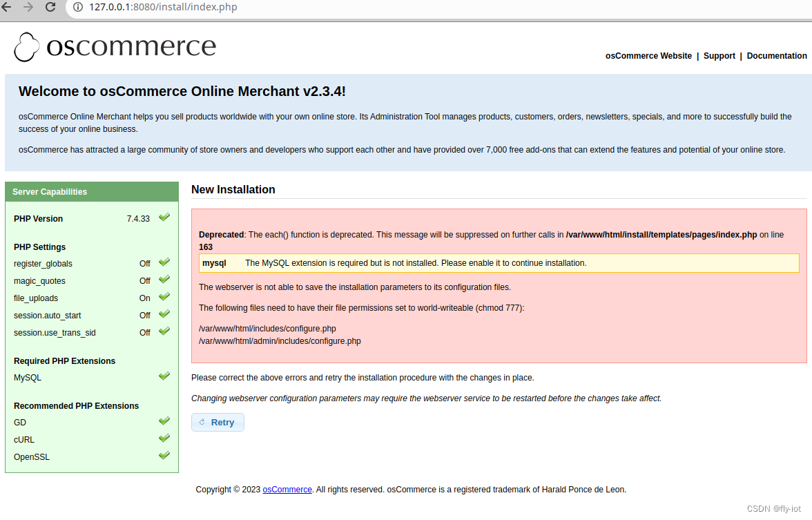Click the Please correct the above errors text

click(x=362, y=378)
